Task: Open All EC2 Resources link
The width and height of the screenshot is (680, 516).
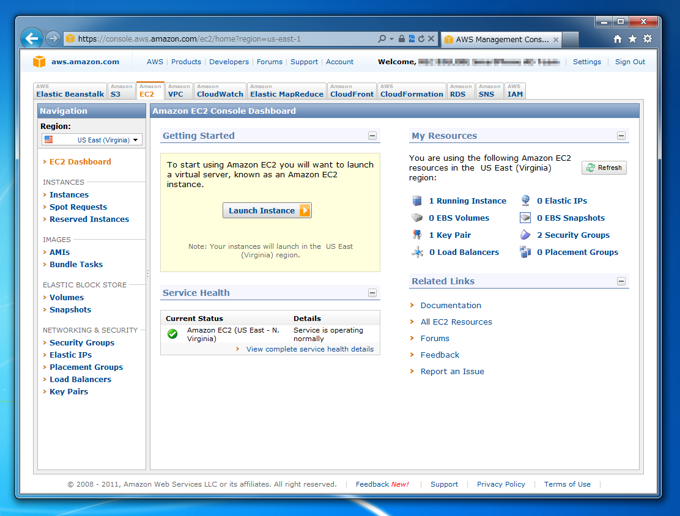Action: click(456, 322)
